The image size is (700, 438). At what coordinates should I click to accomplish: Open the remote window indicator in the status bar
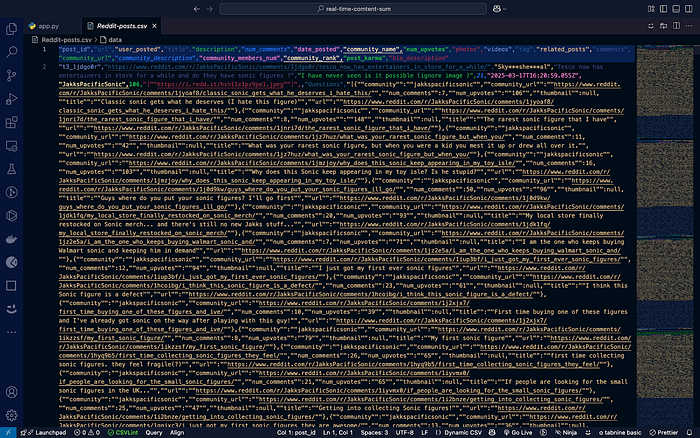coord(8,433)
